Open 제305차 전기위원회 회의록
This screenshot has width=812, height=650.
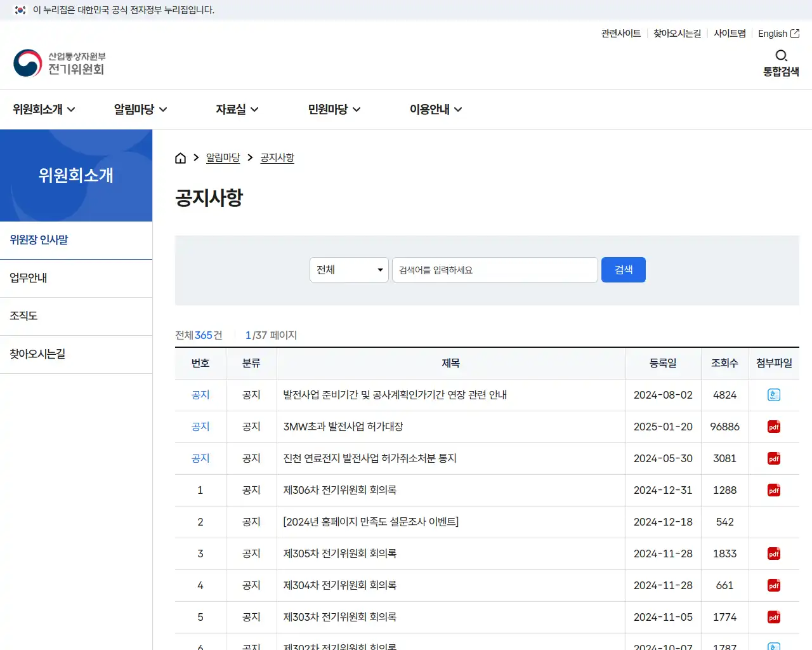(339, 554)
